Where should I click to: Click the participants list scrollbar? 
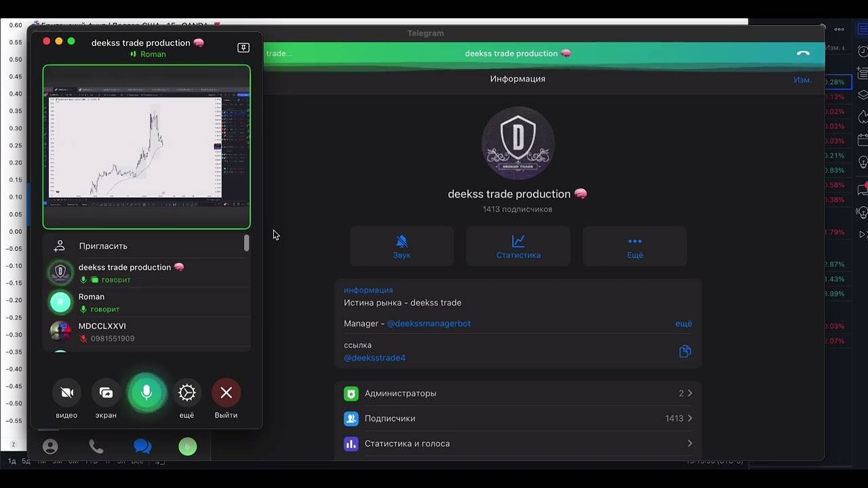(246, 243)
